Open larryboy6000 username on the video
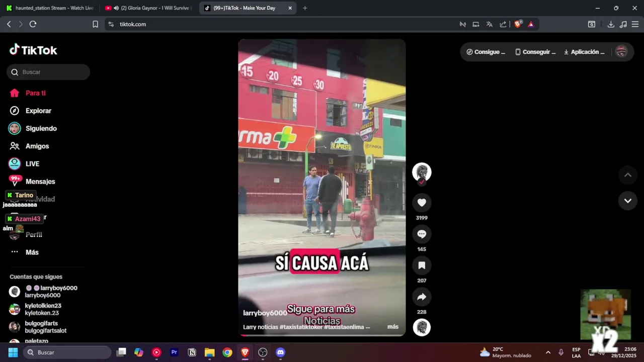Viewport: 644px width, 362px height. click(265, 313)
